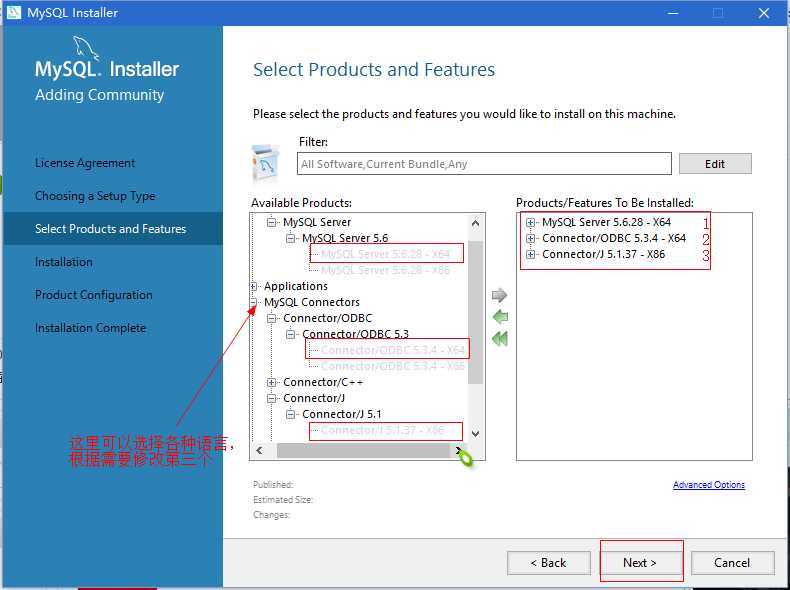
Task: Expand the Connector/C++ node
Action: 272,382
